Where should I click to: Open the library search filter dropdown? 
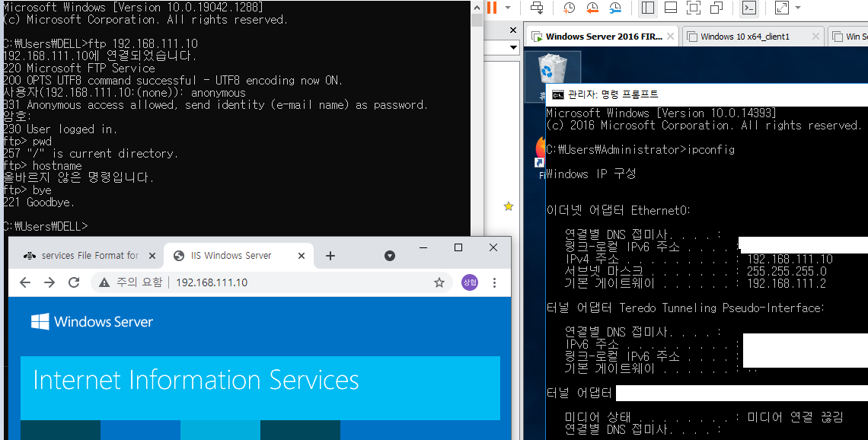coord(513,48)
